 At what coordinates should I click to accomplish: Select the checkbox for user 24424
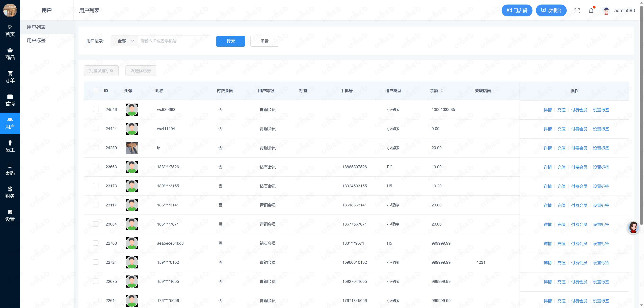coord(96,128)
